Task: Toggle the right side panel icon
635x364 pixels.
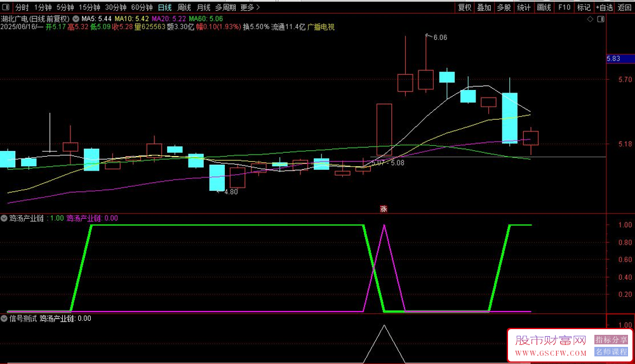Action: click(x=601, y=19)
